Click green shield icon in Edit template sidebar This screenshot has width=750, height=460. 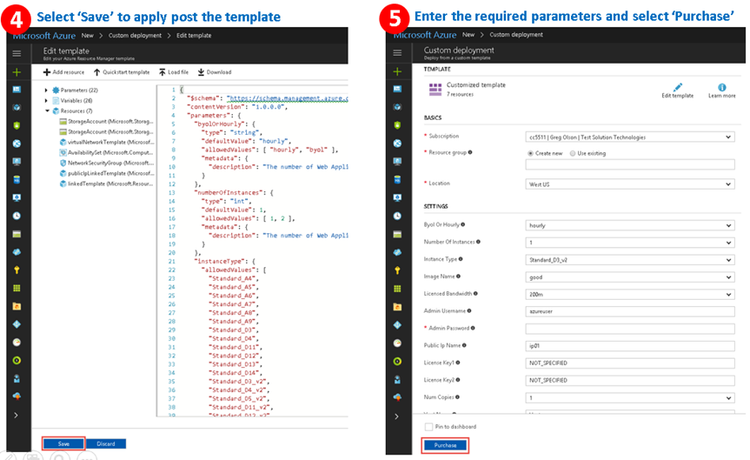[17, 126]
